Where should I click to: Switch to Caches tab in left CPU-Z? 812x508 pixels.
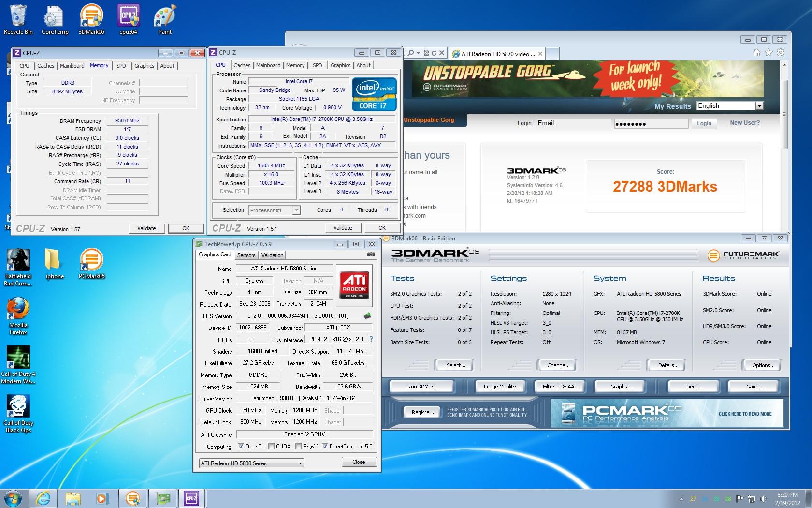pos(46,66)
